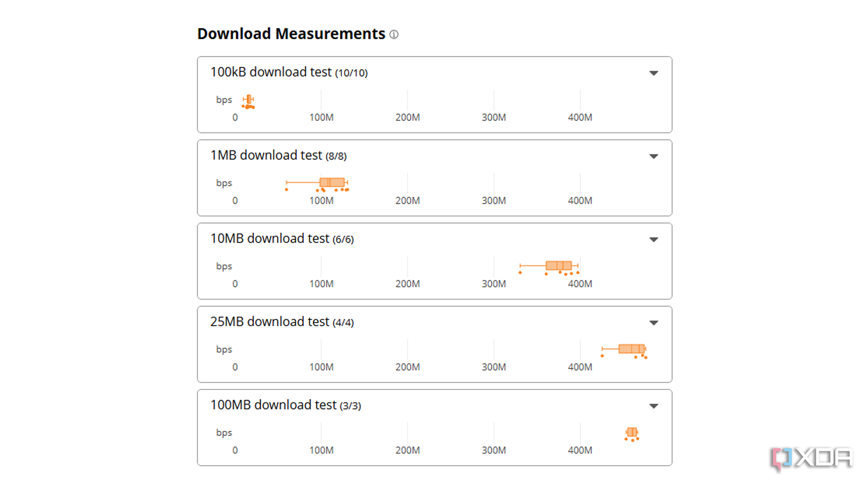Click the 0 axis label in 100MB test

coord(235,450)
